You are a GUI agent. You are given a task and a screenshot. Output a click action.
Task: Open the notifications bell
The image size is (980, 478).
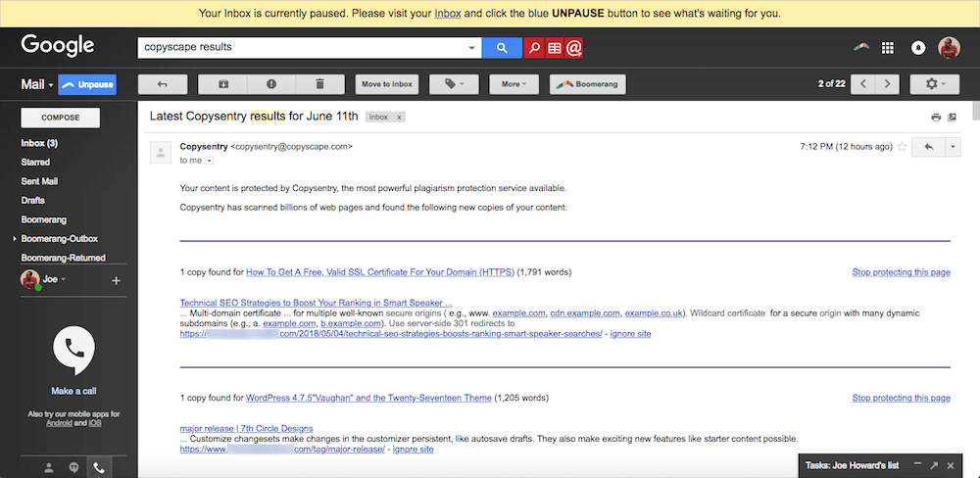[x=918, y=48]
